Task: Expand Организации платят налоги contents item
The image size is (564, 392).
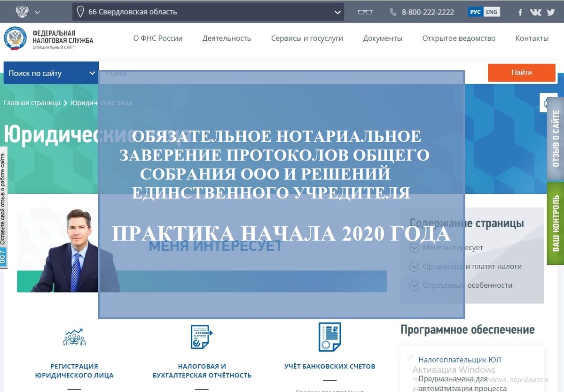Action: click(465, 266)
